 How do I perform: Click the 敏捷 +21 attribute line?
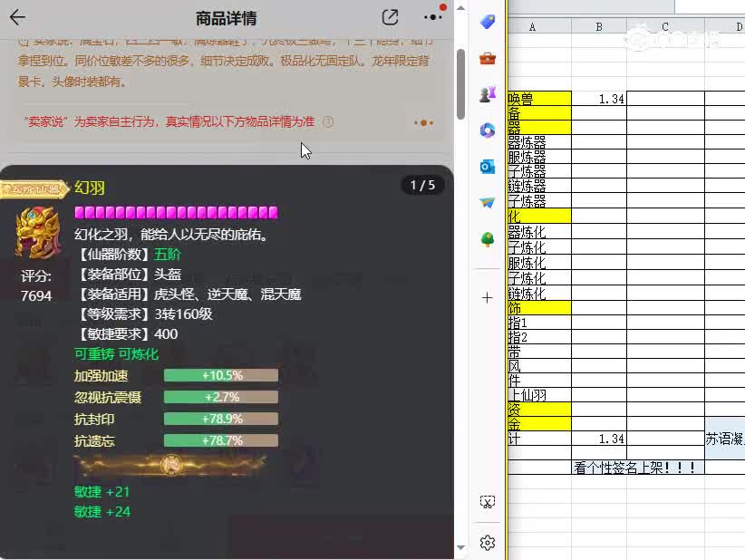[102, 492]
